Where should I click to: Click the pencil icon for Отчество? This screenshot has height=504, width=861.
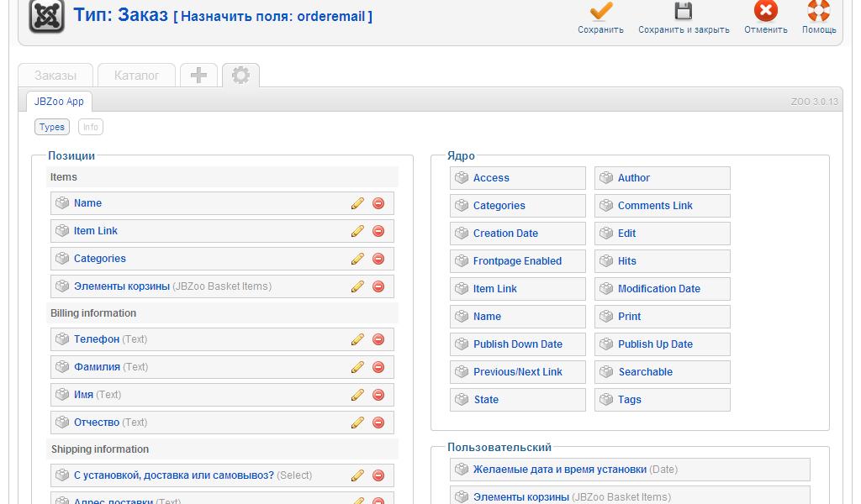[x=357, y=423]
